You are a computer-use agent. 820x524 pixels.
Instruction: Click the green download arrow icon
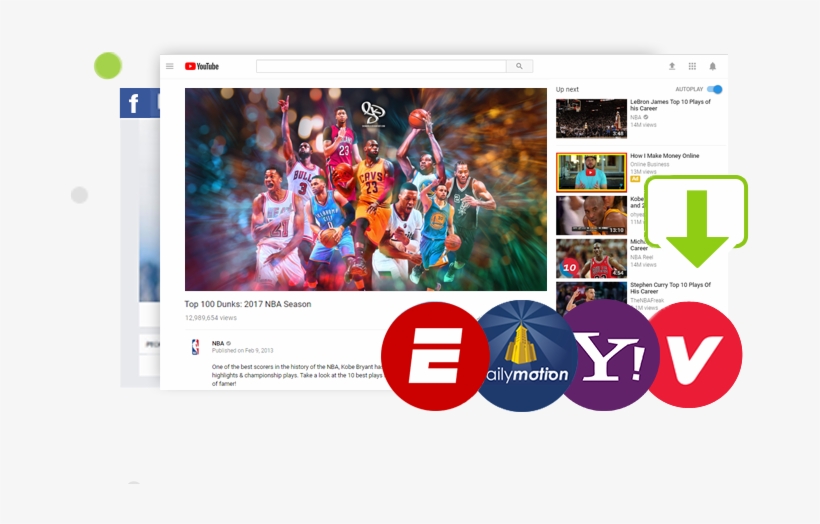(697, 222)
